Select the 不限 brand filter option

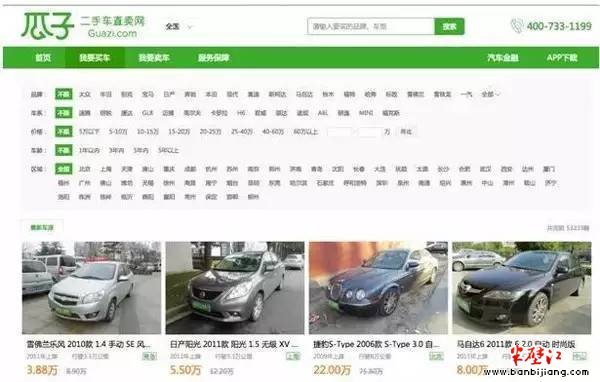click(64, 94)
